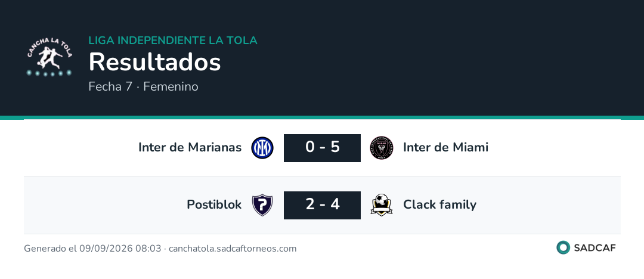644x279 pixels.
Task: Open the Postiblok team name
Action: click(x=214, y=204)
